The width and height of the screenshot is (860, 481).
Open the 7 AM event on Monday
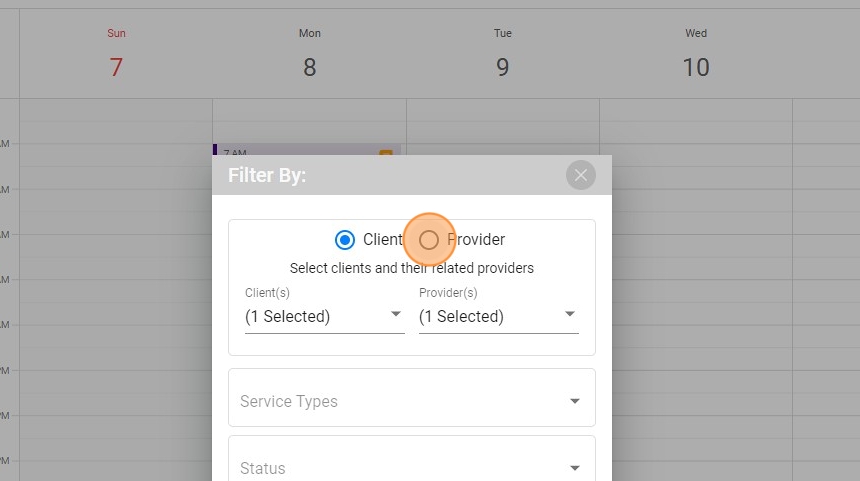300,151
